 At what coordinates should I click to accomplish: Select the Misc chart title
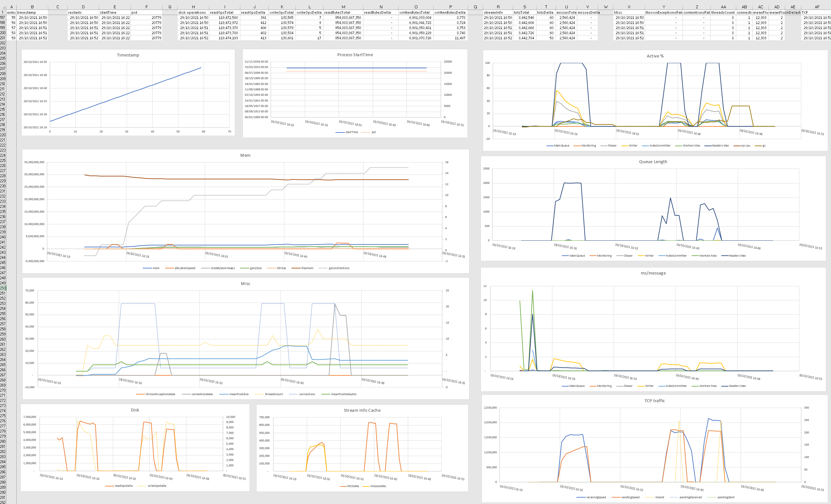245,283
